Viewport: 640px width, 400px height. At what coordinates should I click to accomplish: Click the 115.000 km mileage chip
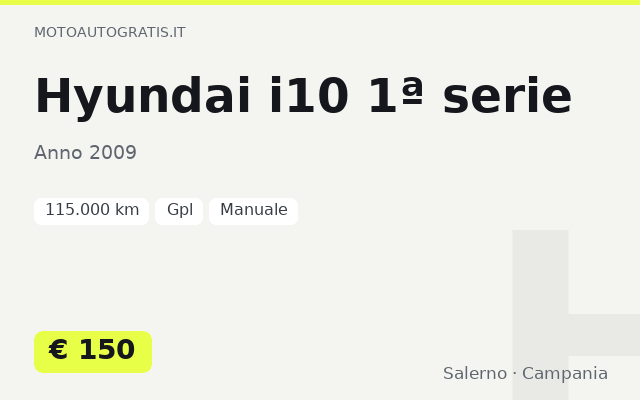[x=91, y=211]
